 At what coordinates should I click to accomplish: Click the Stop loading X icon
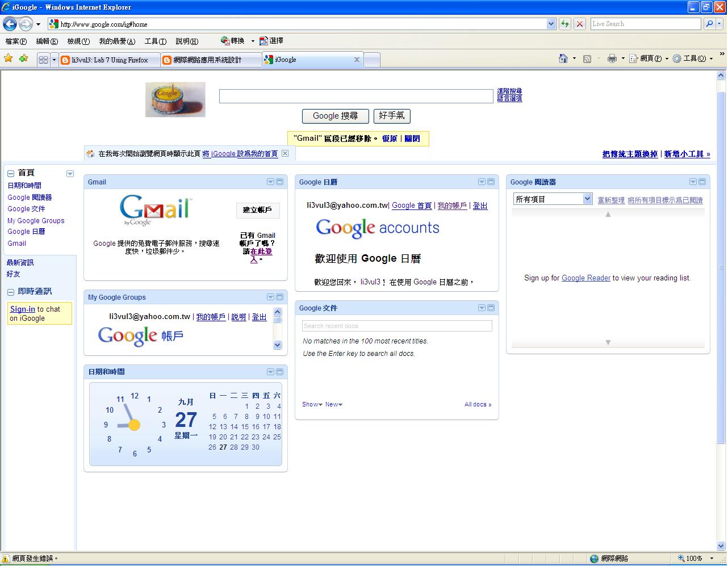[579, 24]
